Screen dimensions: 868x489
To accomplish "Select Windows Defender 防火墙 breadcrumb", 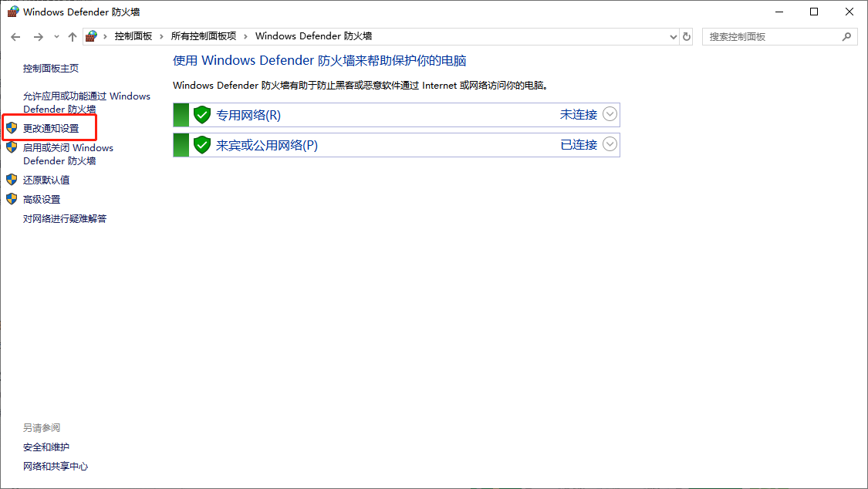I will [313, 36].
